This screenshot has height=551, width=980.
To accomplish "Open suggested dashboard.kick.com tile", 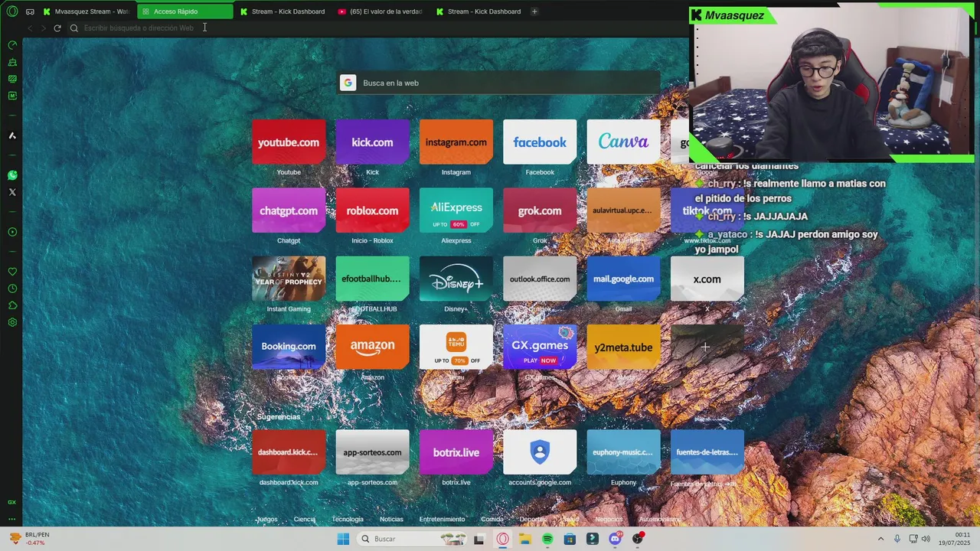I will (x=289, y=452).
